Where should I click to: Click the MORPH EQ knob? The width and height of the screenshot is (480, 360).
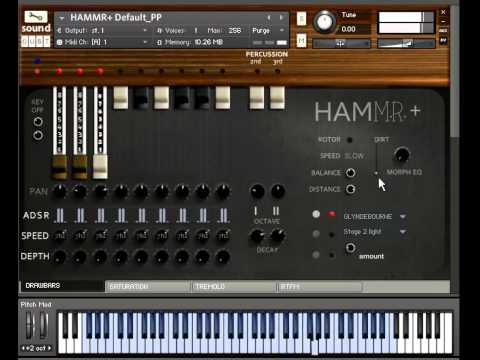(x=402, y=154)
